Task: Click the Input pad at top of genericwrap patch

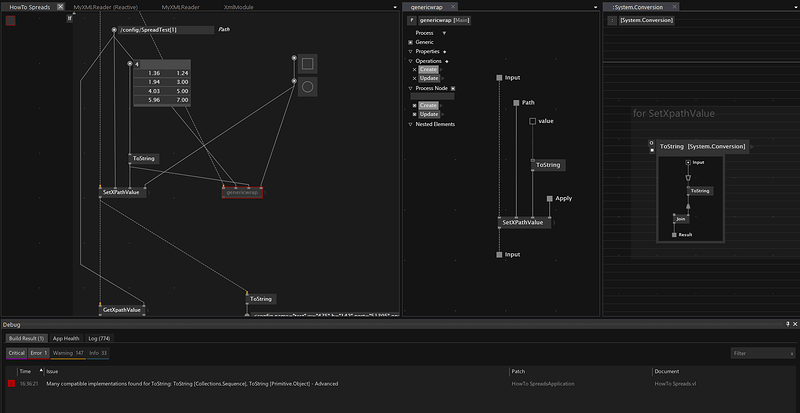Action: coord(499,78)
